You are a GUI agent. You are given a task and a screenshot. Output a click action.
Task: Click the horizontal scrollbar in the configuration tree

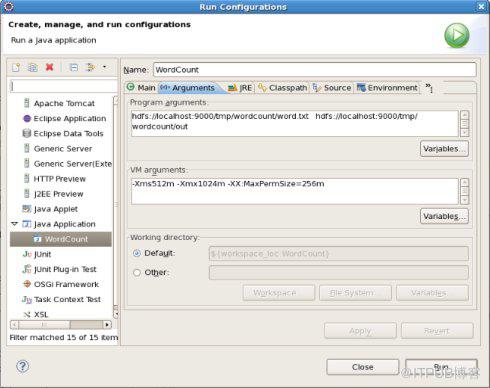(x=61, y=324)
